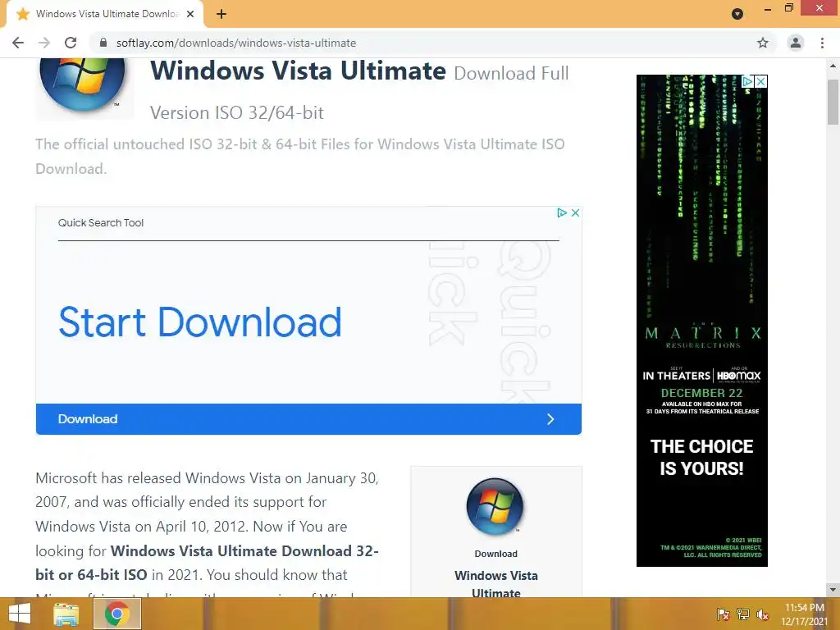Open the Chrome three-dot menu
840x630 pixels.
point(822,43)
